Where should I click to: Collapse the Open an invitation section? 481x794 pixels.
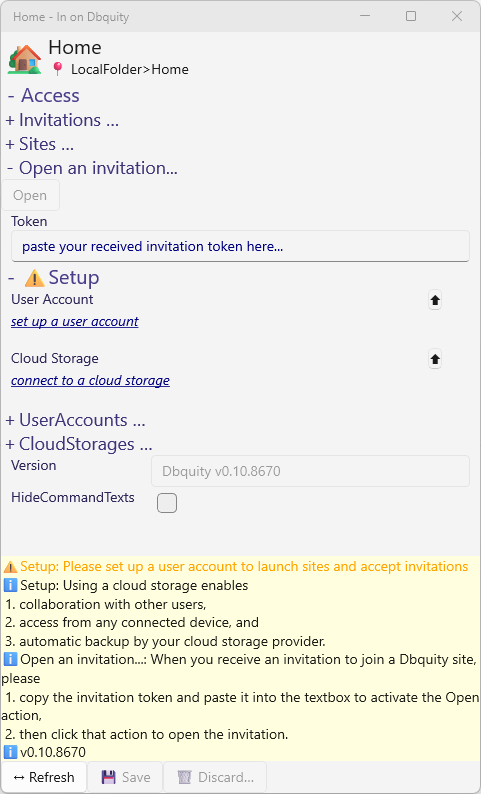click(x=92, y=168)
